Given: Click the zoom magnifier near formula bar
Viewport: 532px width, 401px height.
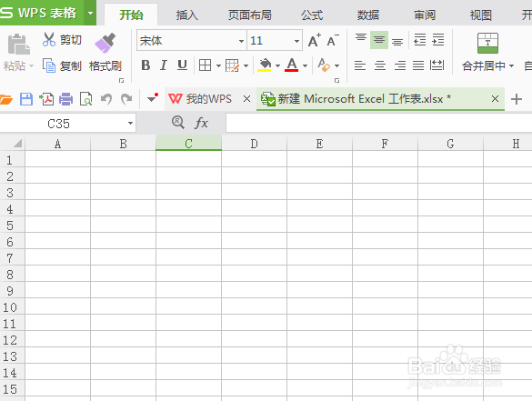Looking at the screenshot, I should [178, 122].
